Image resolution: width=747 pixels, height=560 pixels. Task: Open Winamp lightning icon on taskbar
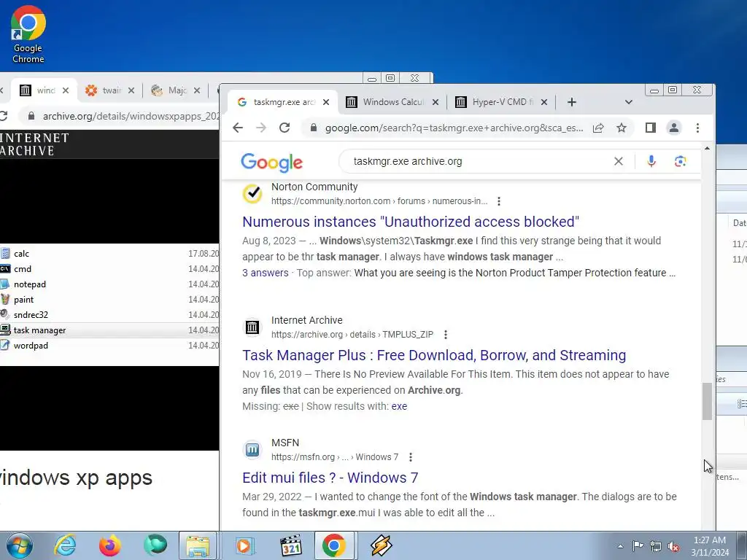(381, 545)
